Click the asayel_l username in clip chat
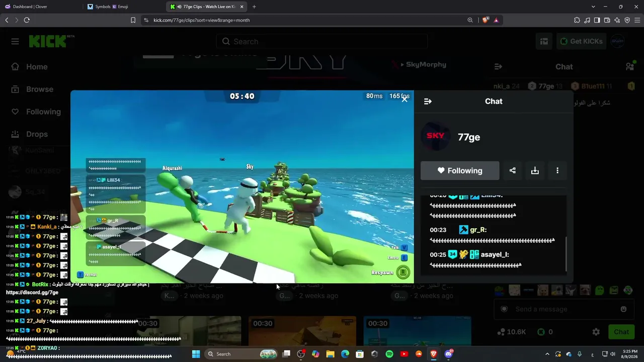Viewport: 644px width, 362px height. 495,254
